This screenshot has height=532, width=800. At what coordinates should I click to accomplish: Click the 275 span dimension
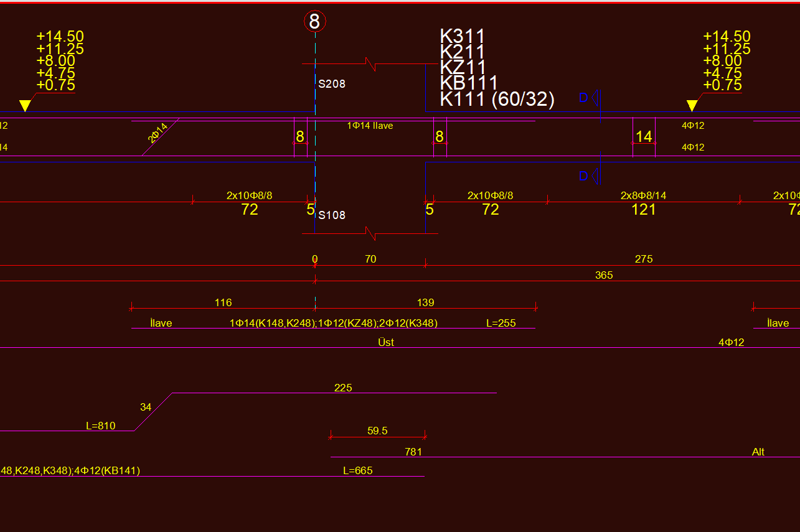pyautogui.click(x=644, y=259)
